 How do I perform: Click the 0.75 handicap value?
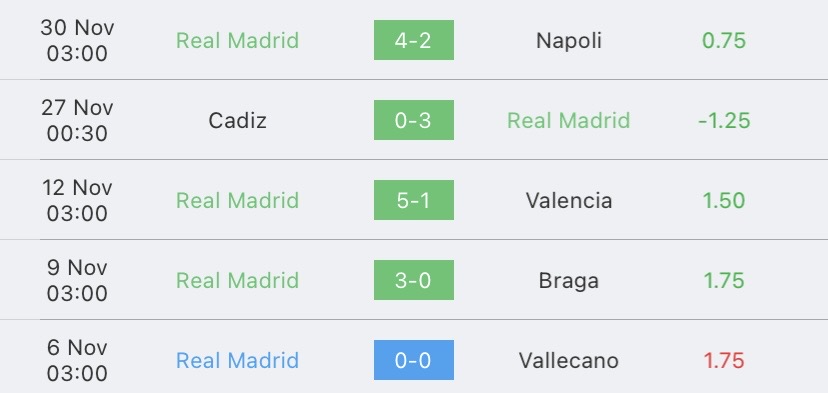[x=724, y=41]
